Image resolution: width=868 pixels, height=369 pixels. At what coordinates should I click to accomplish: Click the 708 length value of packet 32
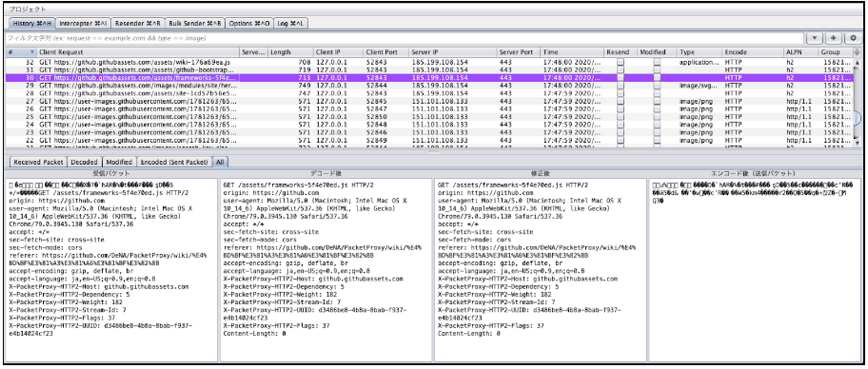304,63
